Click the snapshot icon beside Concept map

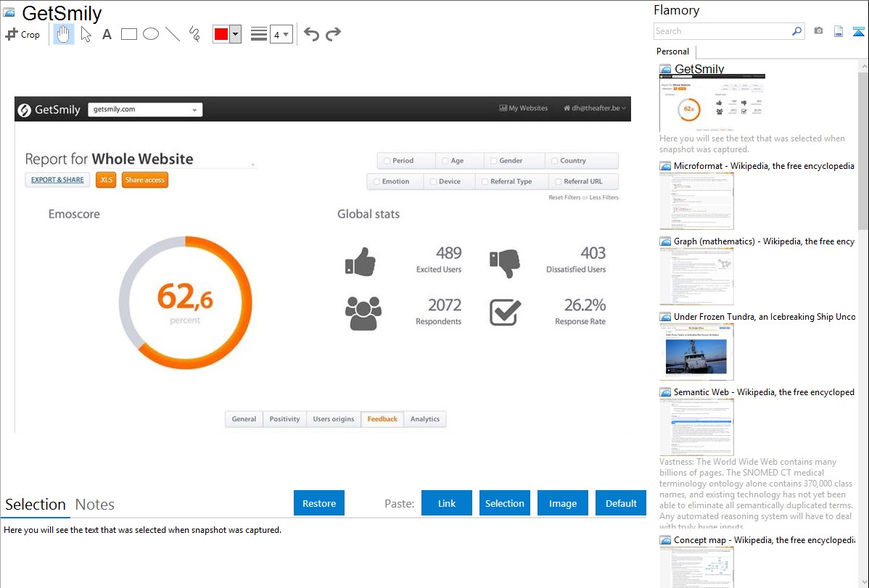coord(665,540)
